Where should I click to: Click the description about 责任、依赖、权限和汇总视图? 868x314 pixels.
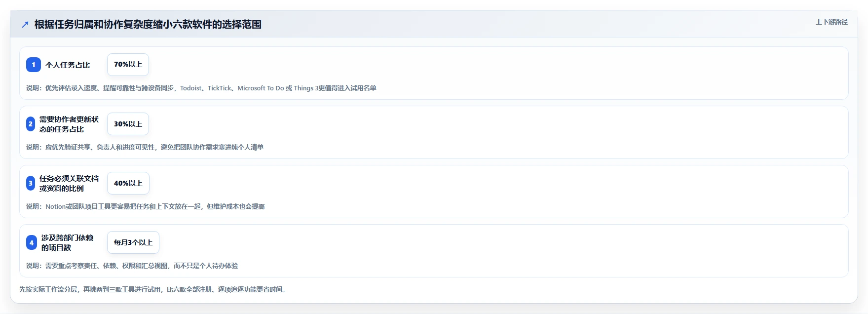[x=132, y=266]
